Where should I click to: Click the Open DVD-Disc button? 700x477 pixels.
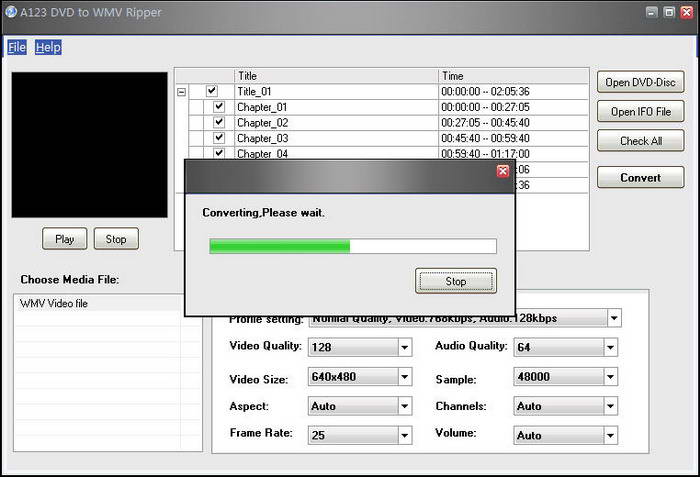point(640,82)
